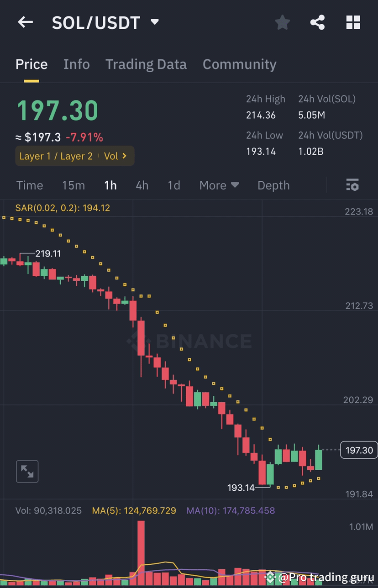Image resolution: width=378 pixels, height=588 pixels.
Task: Add SOL/USDT to favorites via star icon
Action: click(x=282, y=22)
